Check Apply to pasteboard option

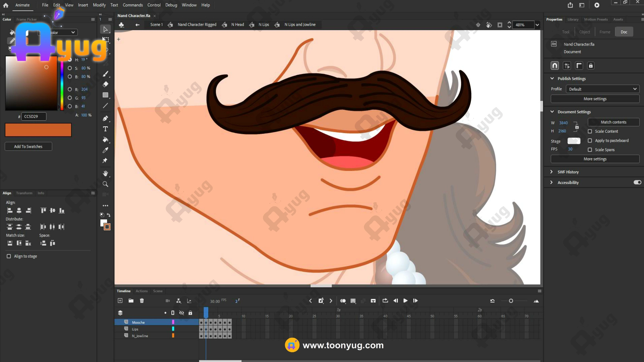click(590, 140)
